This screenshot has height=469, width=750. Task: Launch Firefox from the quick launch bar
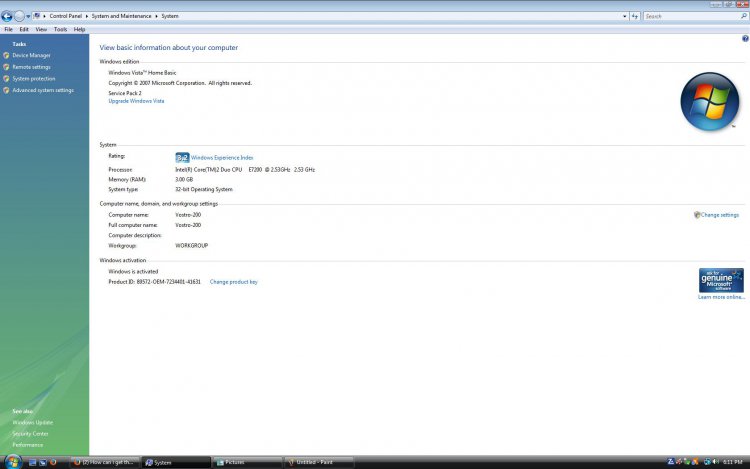[x=53, y=462]
